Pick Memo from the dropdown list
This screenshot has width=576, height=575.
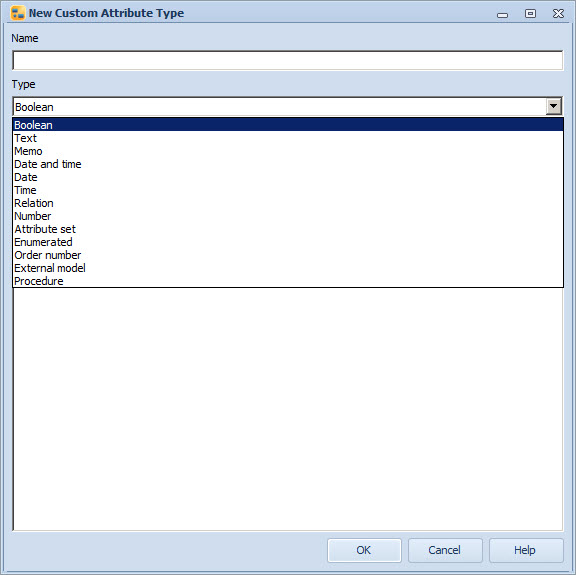coord(288,151)
